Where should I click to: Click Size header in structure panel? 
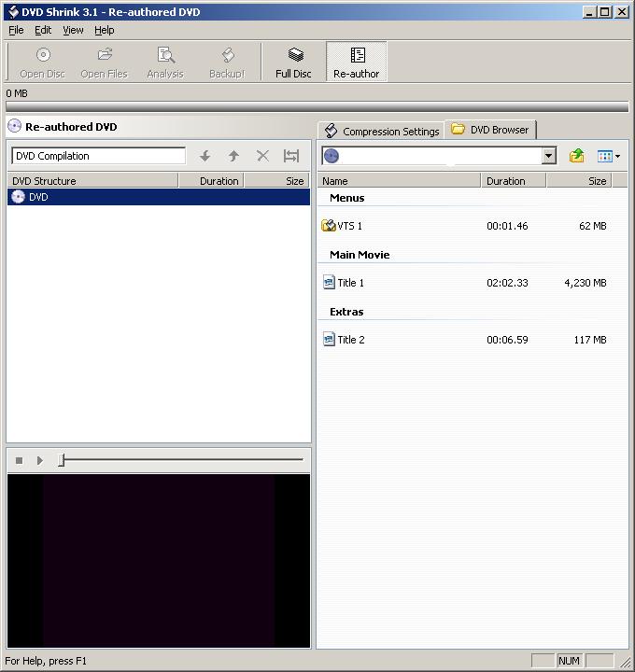276,181
